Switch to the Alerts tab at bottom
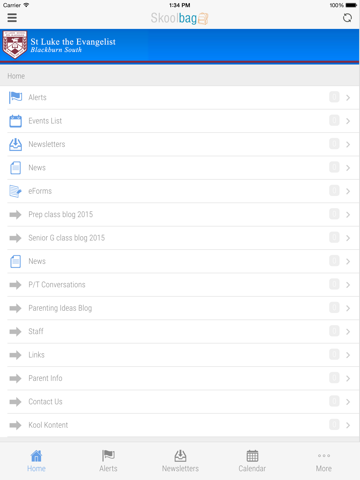 pos(108,461)
